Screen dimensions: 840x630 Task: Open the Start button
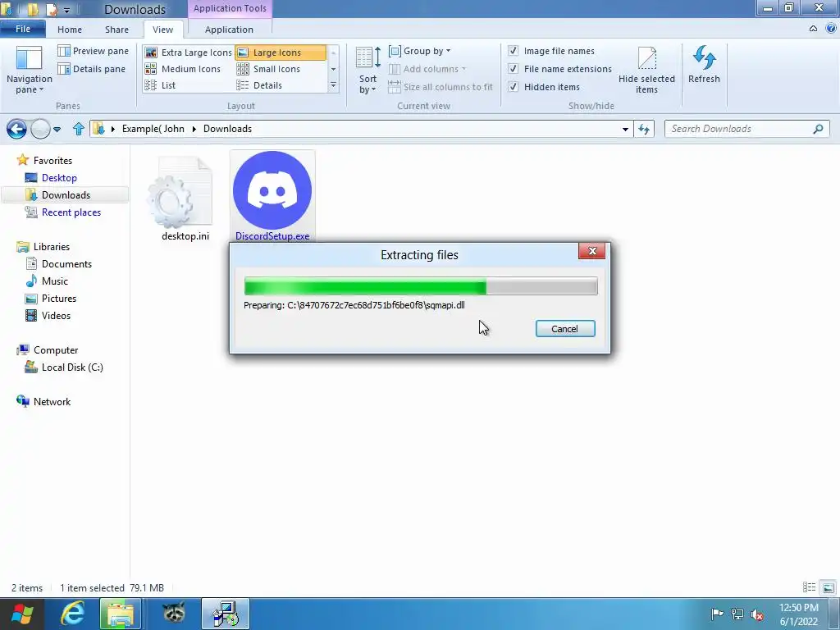click(x=22, y=614)
